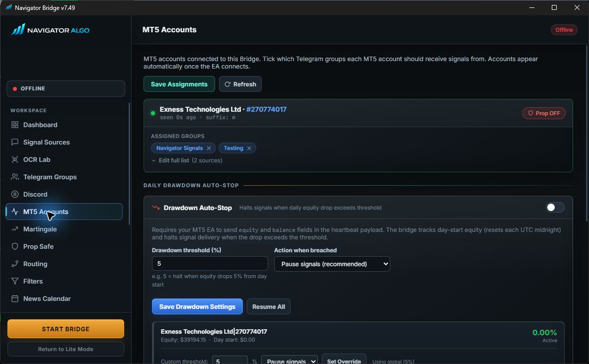Open the Action when breached dropdown
Screen dimensions: 589x364
pyautogui.click(x=332, y=264)
